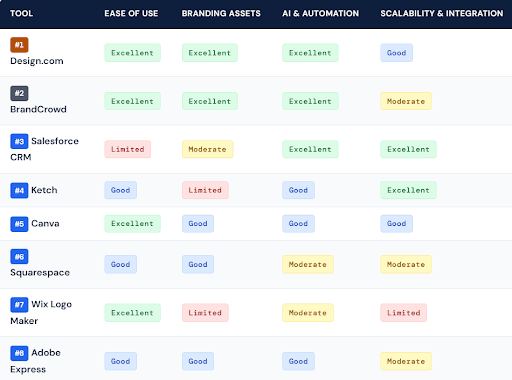The height and width of the screenshot is (380, 512).
Task: Click Ketch's Branding Assets Limited tag
Action: [205, 190]
